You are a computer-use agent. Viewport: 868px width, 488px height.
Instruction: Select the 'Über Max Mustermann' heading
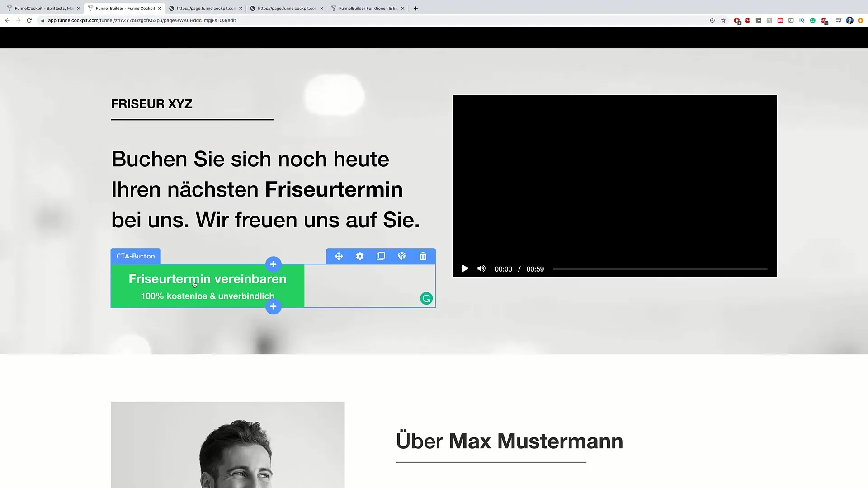coord(509,441)
